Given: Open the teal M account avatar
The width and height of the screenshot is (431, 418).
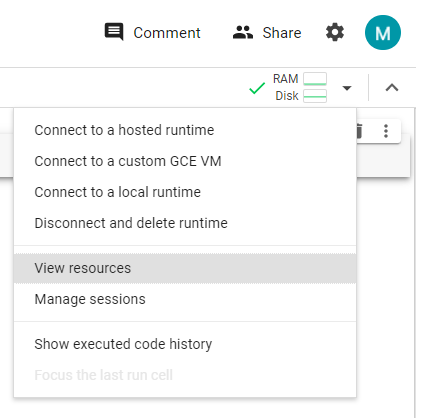Looking at the screenshot, I should (x=383, y=32).
